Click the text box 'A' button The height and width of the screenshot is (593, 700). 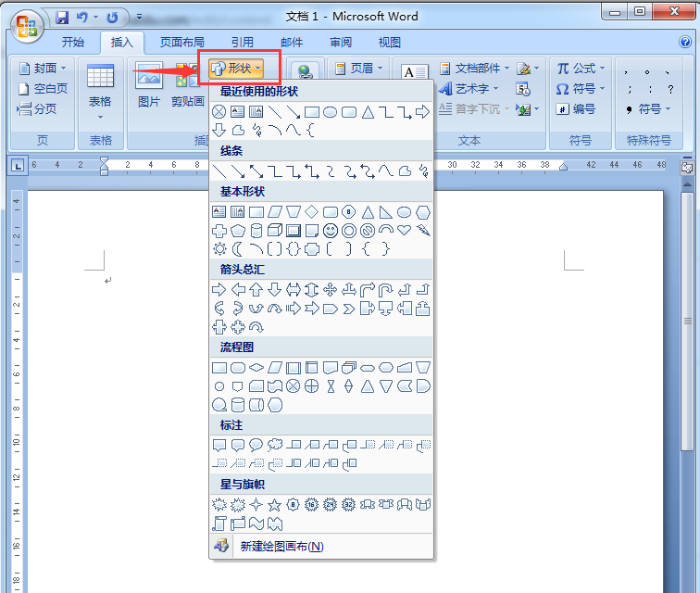[415, 71]
